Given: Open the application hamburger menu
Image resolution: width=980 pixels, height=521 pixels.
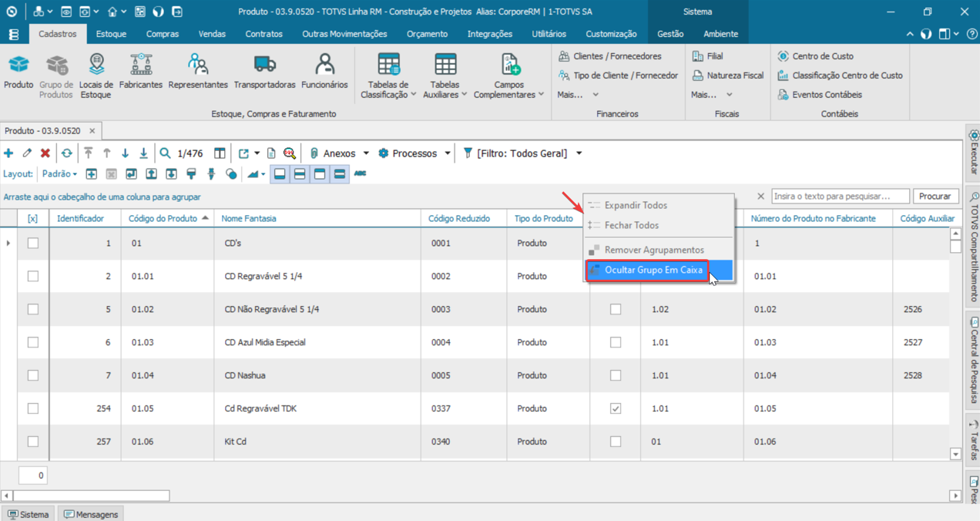Looking at the screenshot, I should [x=14, y=34].
